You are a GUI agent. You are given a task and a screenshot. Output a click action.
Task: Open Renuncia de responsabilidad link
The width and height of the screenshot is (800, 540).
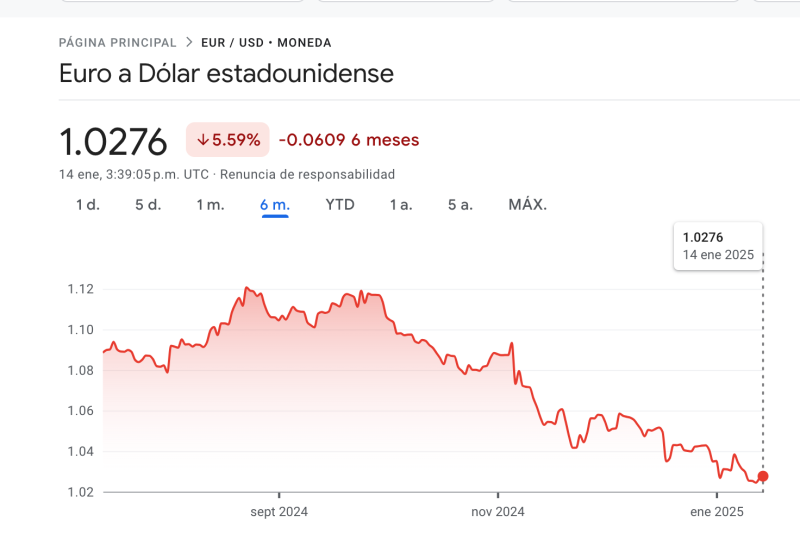307,174
